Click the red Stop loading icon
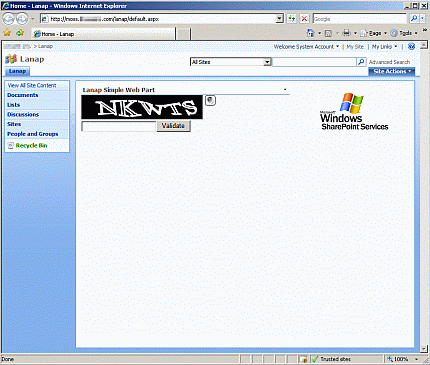 [304, 19]
